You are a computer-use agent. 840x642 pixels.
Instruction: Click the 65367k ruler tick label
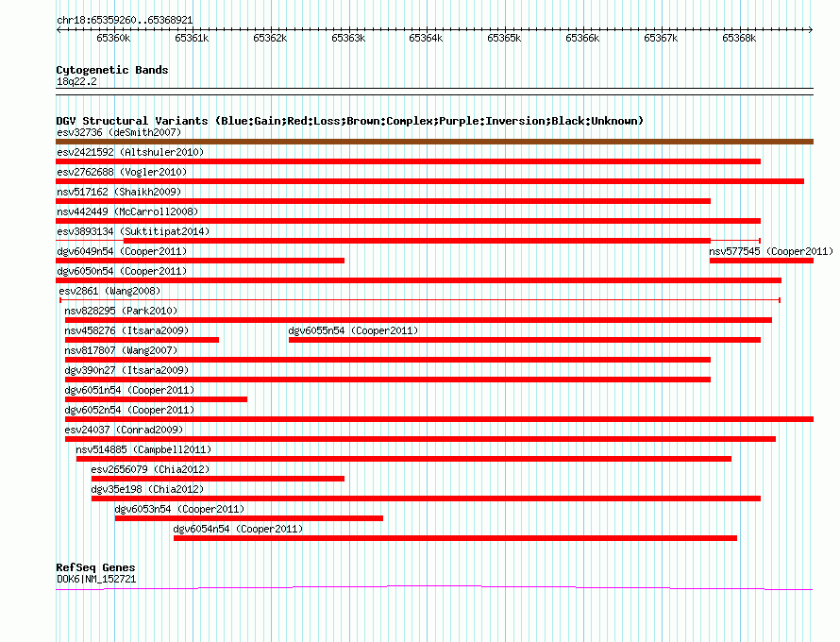661,38
